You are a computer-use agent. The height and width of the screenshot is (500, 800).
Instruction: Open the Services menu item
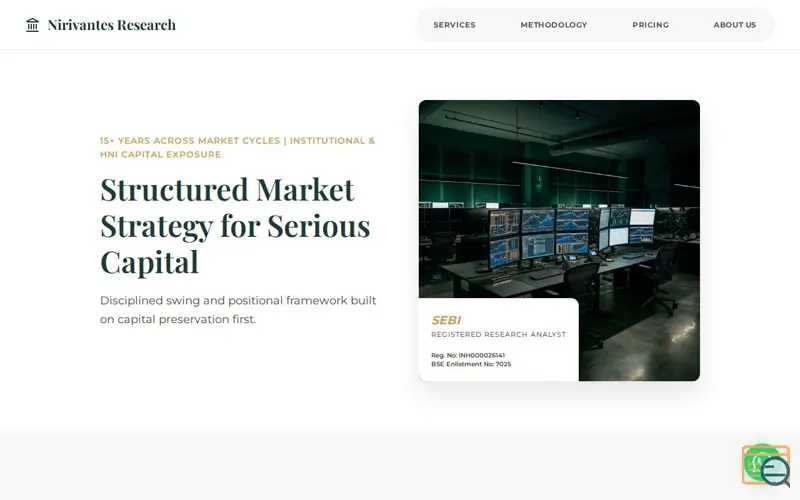(x=455, y=25)
